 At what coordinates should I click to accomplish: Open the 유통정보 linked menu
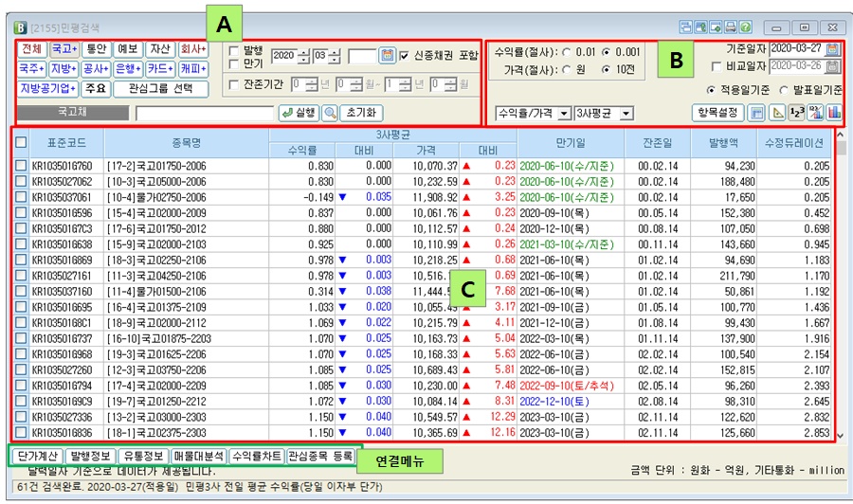click(x=143, y=456)
